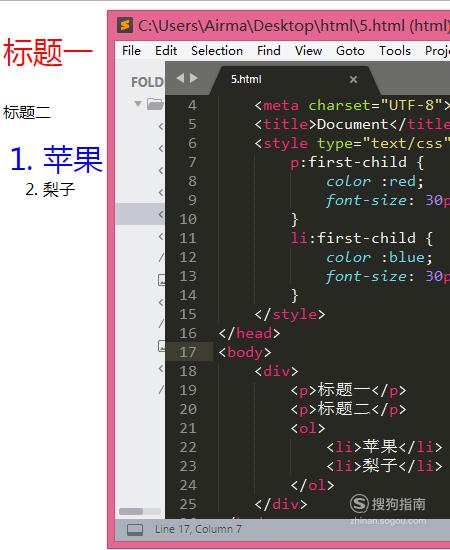
Task: Open the Tools menu
Action: 395,51
